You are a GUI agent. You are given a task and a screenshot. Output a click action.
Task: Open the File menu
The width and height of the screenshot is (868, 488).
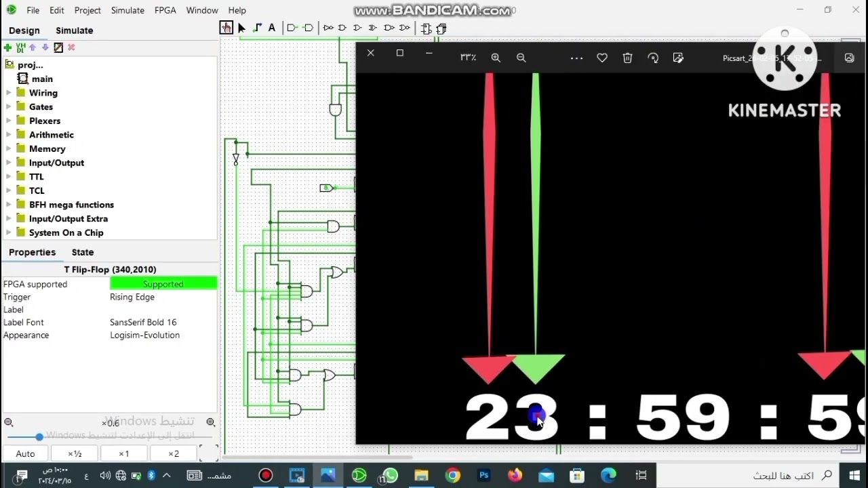[x=33, y=10]
